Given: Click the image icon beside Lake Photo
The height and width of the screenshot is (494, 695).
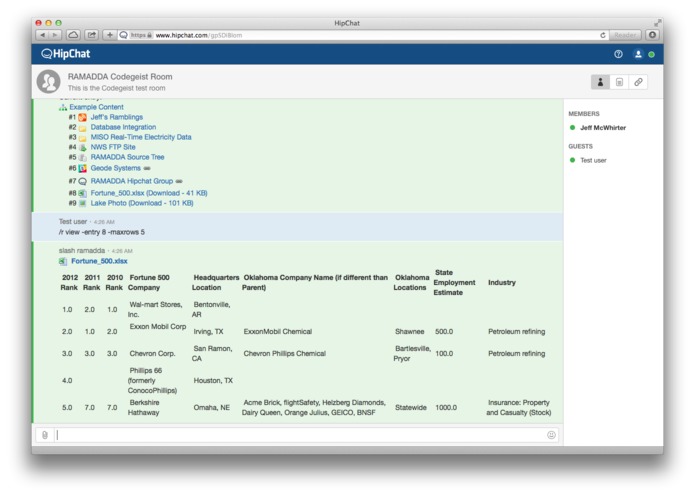Looking at the screenshot, I should pyautogui.click(x=82, y=203).
